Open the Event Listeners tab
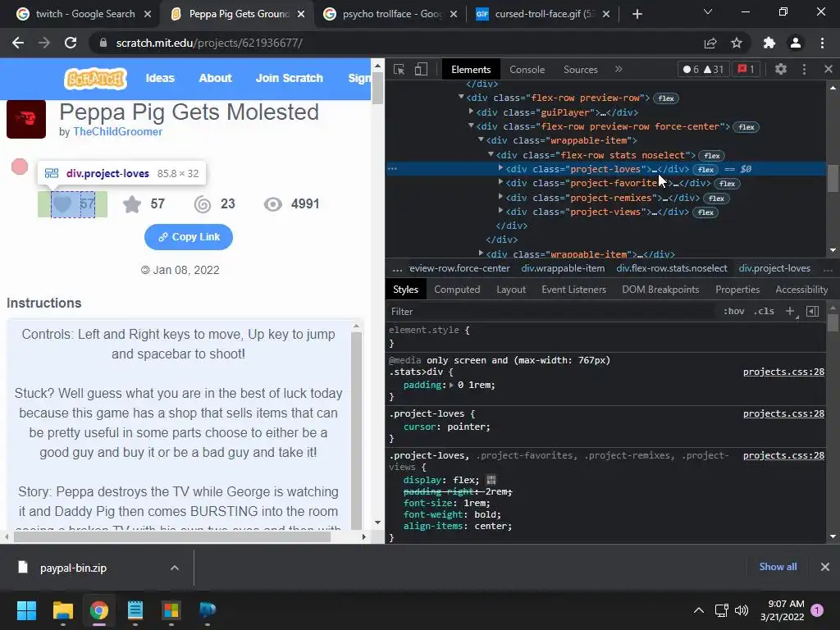The image size is (840, 630). click(x=573, y=290)
